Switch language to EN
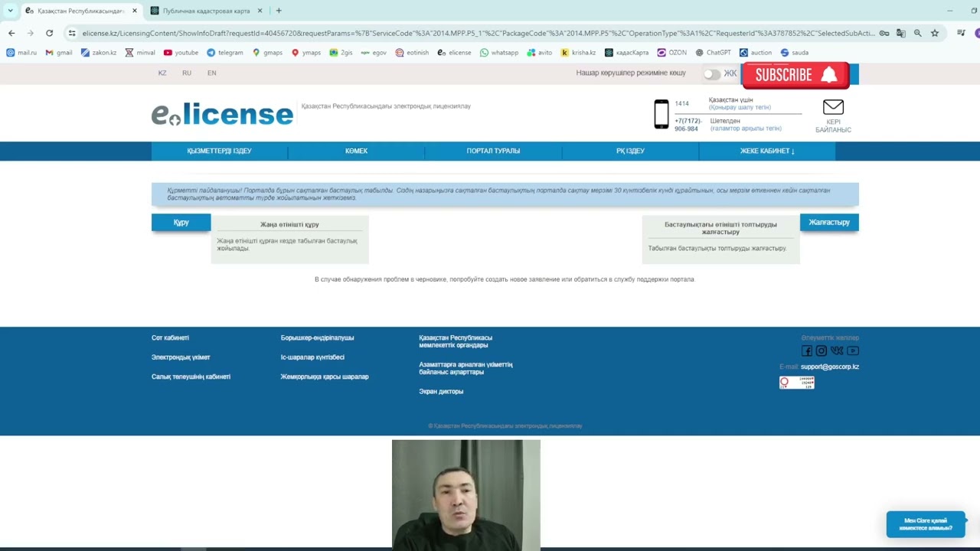Image resolution: width=980 pixels, height=551 pixels. [x=212, y=73]
